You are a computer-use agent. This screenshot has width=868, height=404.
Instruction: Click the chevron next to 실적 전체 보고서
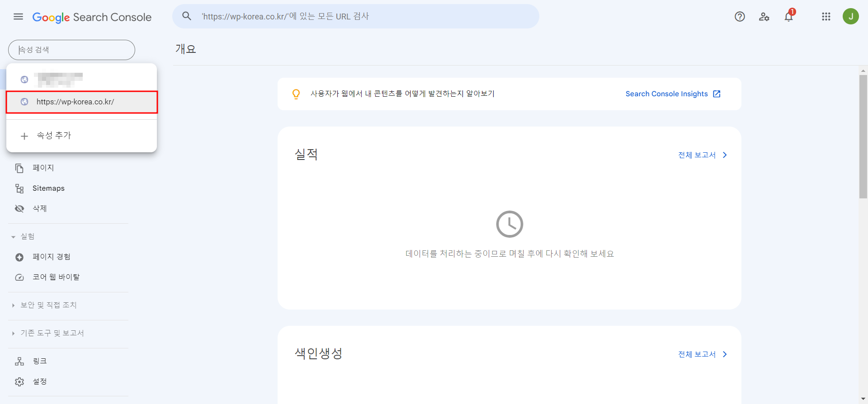(x=725, y=155)
